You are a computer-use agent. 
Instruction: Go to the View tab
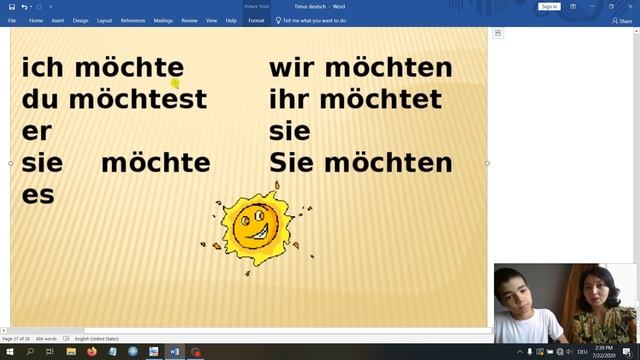coord(211,20)
